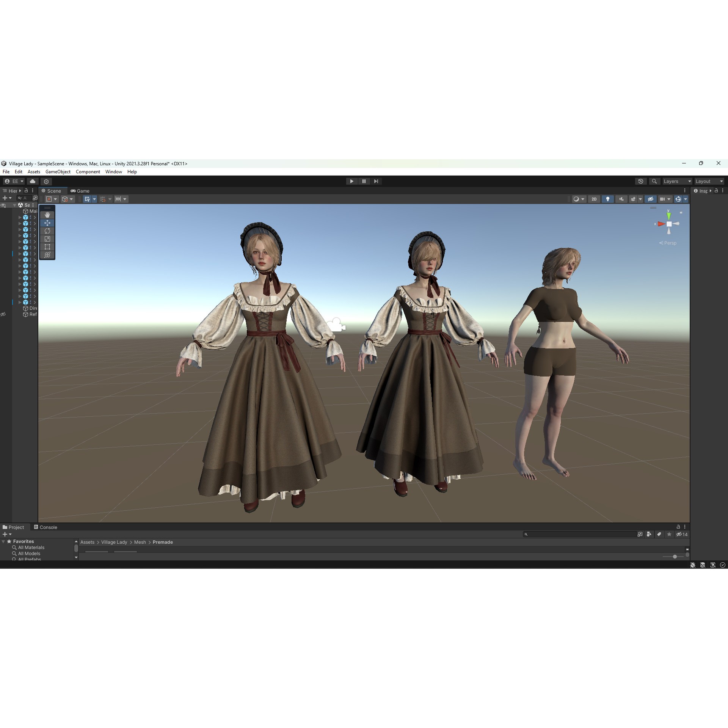Toggle the 2D view mode
Image resolution: width=728 pixels, height=728 pixels.
point(594,199)
